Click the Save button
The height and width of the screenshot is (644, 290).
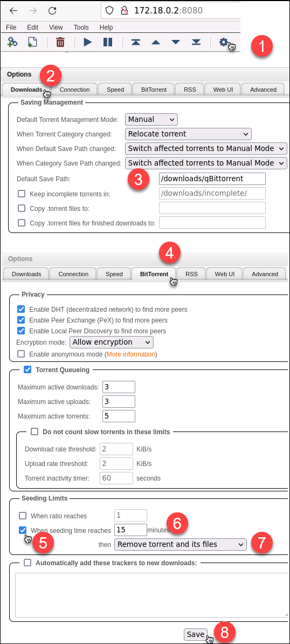pos(195,634)
